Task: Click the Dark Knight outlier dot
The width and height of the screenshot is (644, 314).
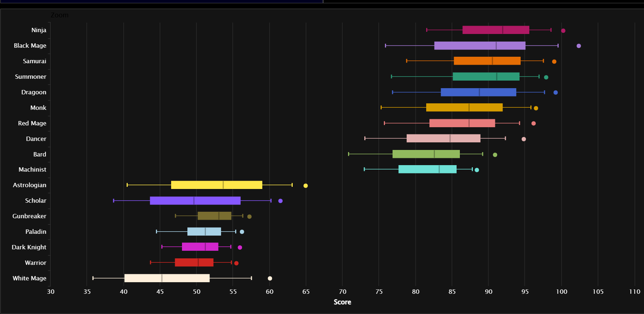Action: (x=240, y=248)
